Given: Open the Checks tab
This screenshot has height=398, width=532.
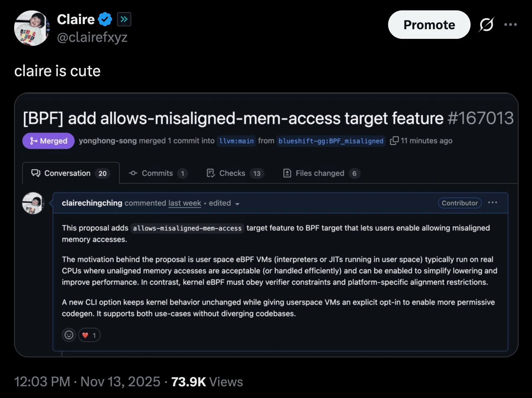Looking at the screenshot, I should (x=235, y=173).
